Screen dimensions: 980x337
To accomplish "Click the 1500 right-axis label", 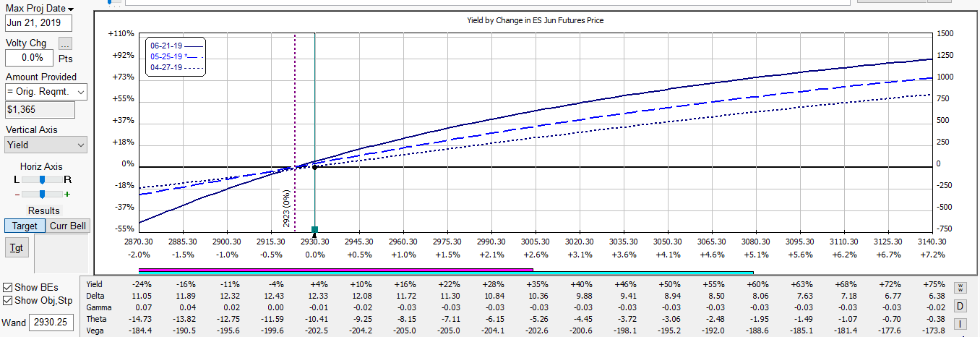I will (945, 33).
